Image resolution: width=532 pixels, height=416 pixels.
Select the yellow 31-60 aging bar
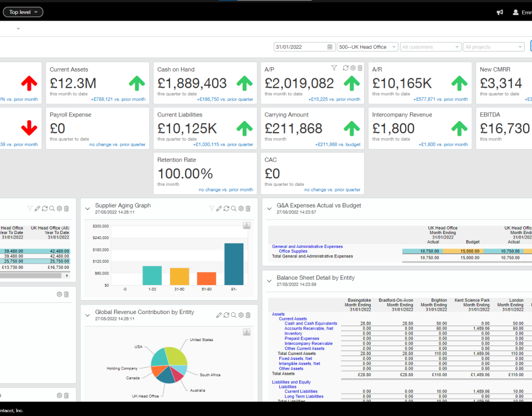pos(180,276)
